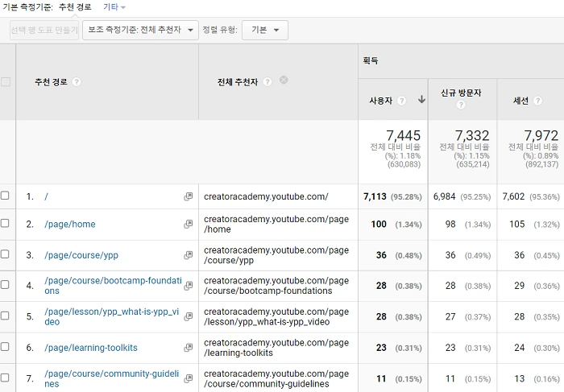Open /page/course/bootcamp-foundations path link
The width and height of the screenshot is (564, 392).
[x=113, y=286]
